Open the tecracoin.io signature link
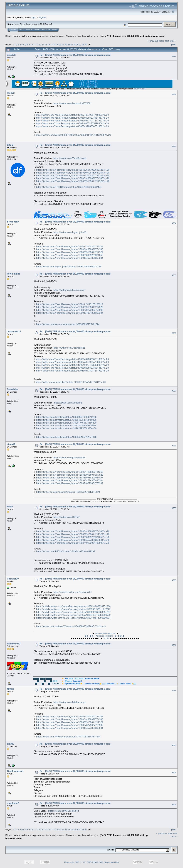183x868 pixels. [x=105, y=499]
